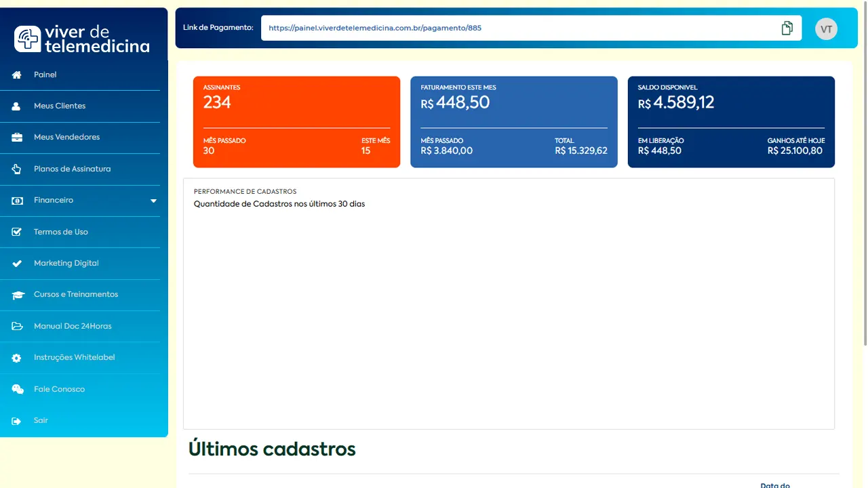This screenshot has height=488, width=868.
Task: Click the Sair logout icon
Action: (16, 420)
